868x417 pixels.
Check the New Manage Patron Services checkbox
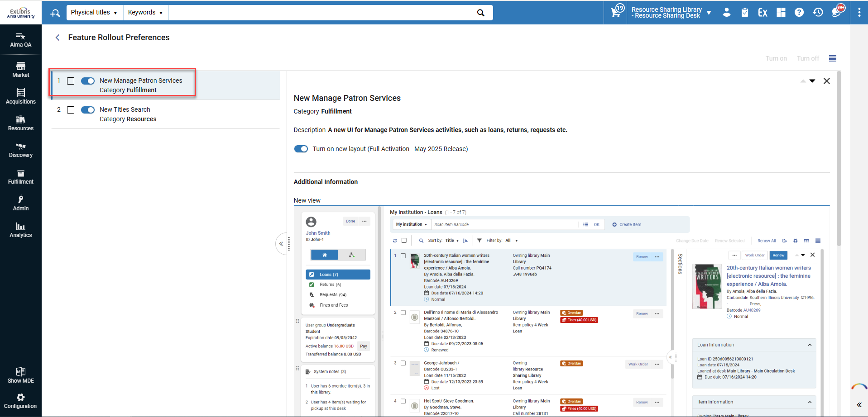pyautogui.click(x=71, y=81)
